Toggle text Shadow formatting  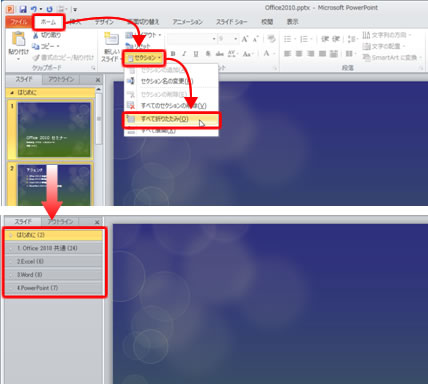[x=208, y=54]
